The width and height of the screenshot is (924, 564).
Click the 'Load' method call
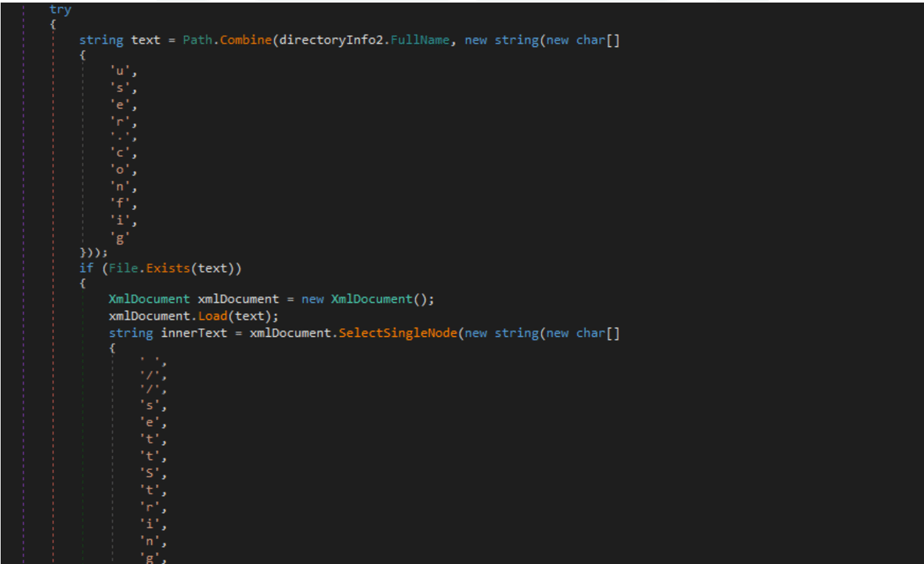(213, 316)
